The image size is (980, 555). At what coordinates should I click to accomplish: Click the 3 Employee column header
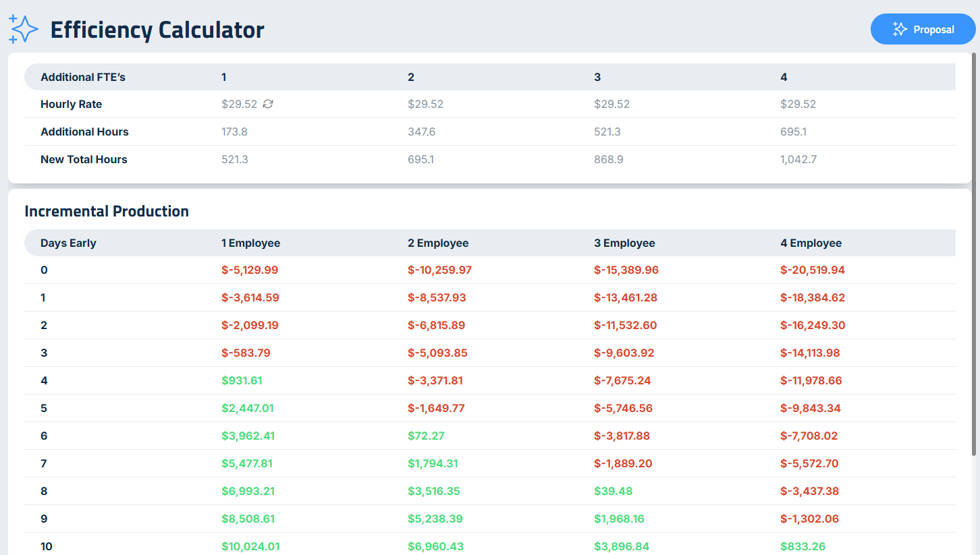624,243
